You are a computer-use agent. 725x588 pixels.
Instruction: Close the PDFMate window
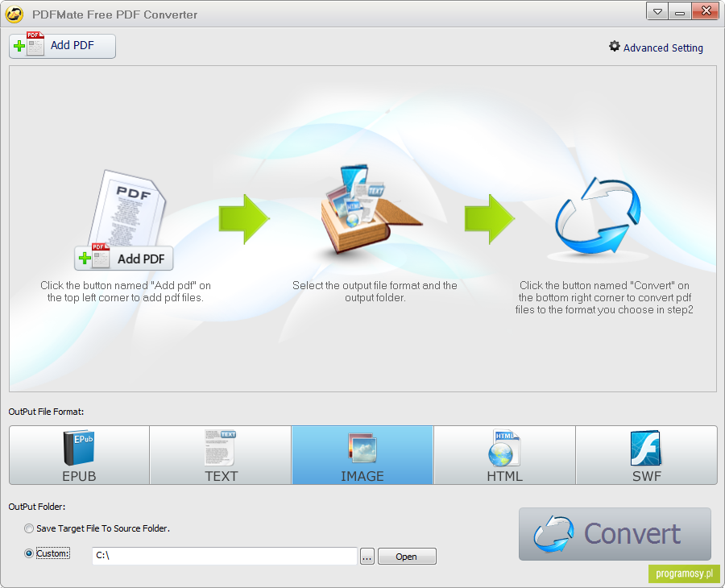click(x=706, y=11)
